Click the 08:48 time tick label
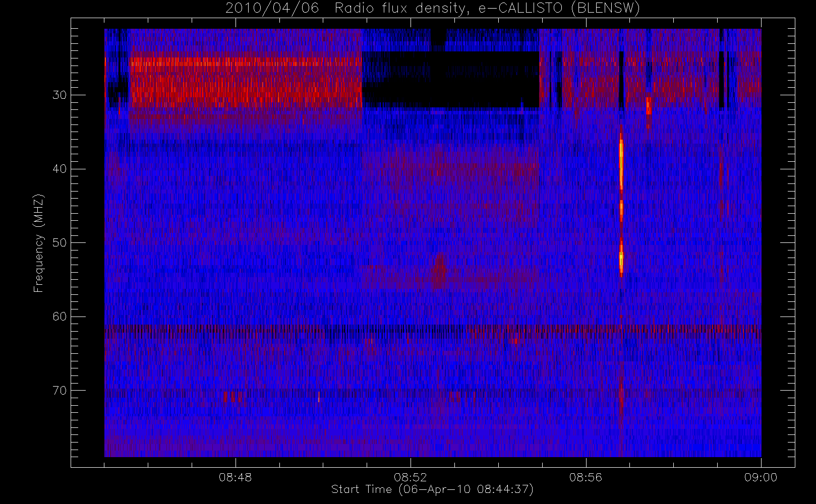 [x=236, y=477]
